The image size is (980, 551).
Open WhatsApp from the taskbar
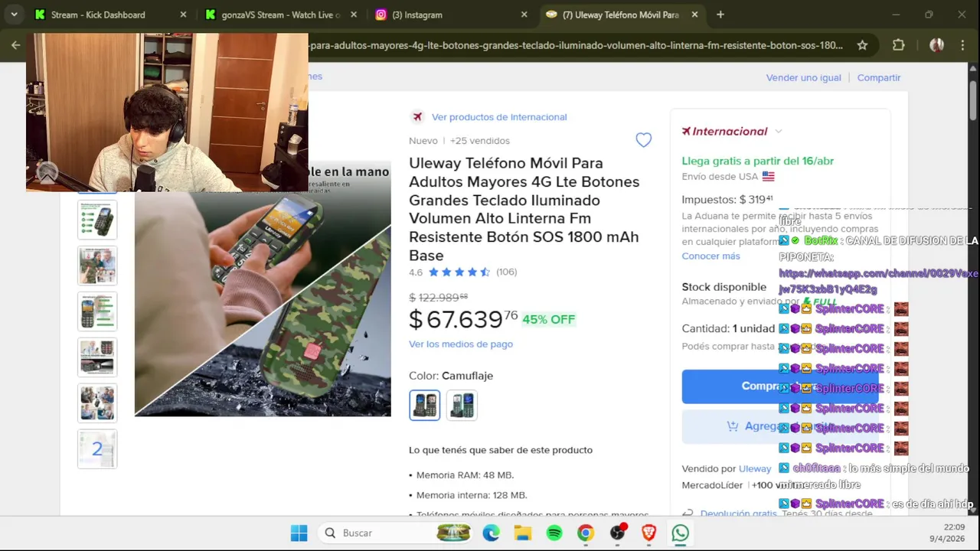point(680,533)
